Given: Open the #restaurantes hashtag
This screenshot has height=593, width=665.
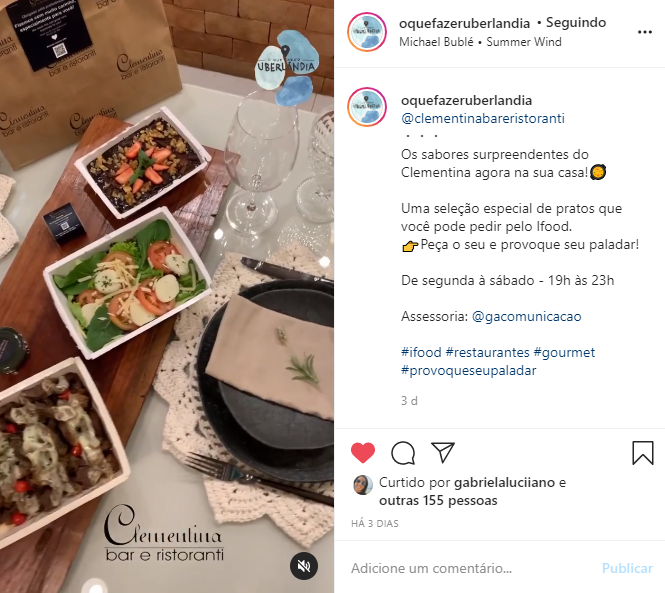Looking at the screenshot, I should pyautogui.click(x=488, y=352).
